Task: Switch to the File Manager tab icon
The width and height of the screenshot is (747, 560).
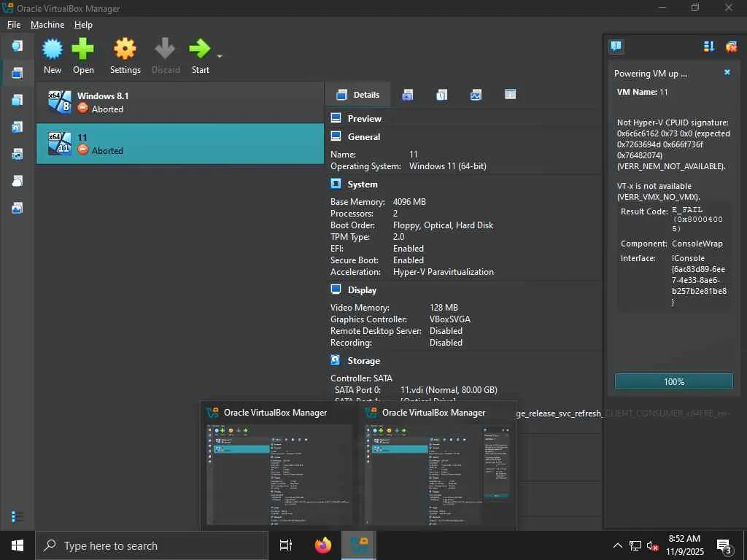Action: (510, 95)
